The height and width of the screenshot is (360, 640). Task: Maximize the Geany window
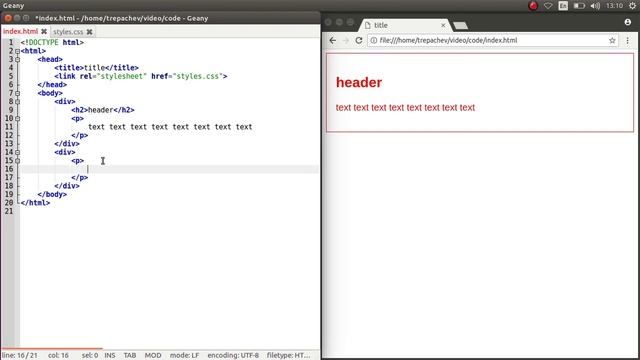point(26,18)
